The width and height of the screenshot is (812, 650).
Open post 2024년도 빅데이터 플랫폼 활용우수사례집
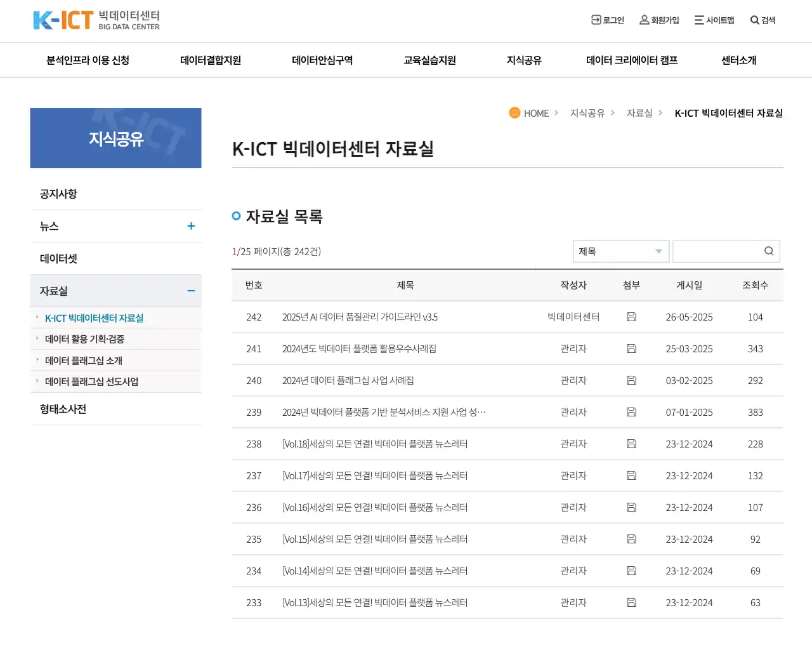(x=359, y=348)
